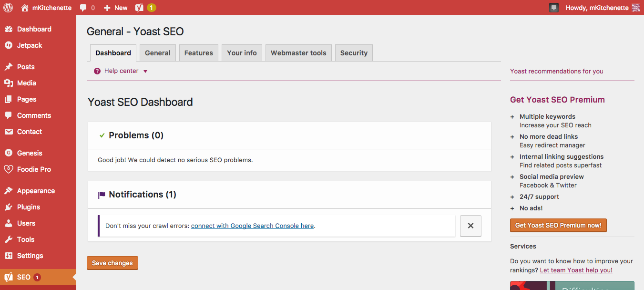Switch to the Webmaster tools tab

tap(298, 53)
